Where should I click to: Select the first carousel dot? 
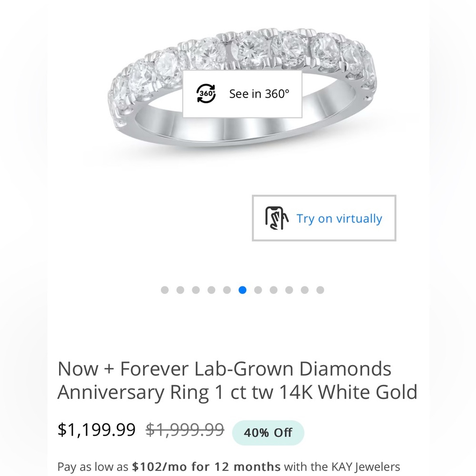coord(165,290)
